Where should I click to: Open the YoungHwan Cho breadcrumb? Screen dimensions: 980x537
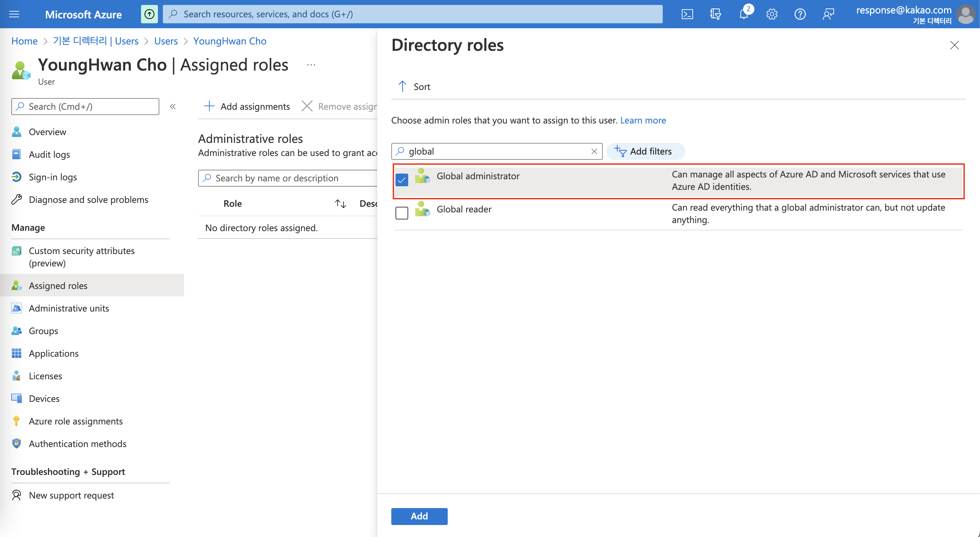pyautogui.click(x=230, y=41)
